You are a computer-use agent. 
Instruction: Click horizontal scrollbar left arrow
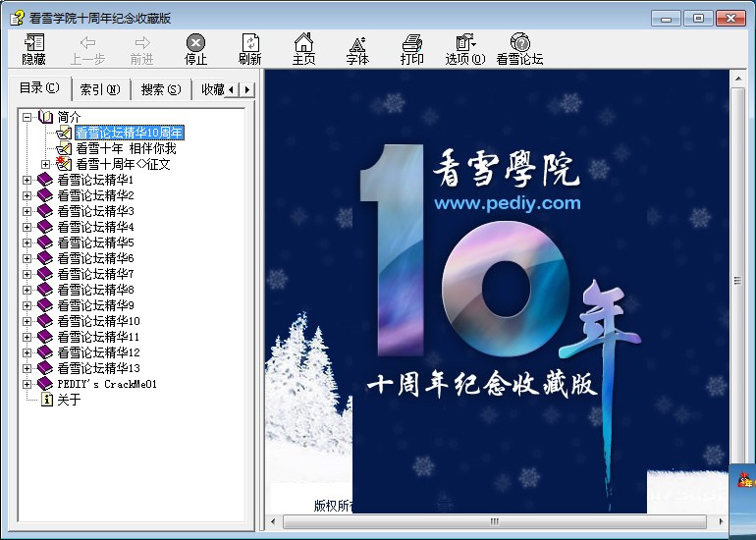(x=273, y=521)
